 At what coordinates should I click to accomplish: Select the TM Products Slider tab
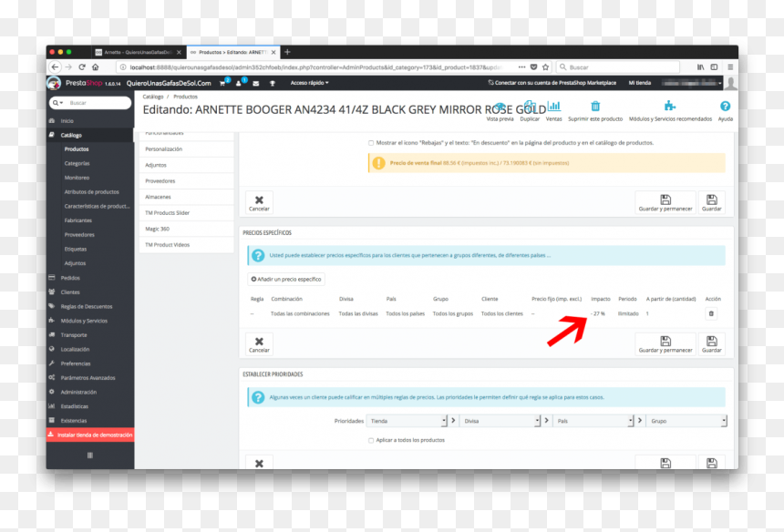(x=187, y=213)
